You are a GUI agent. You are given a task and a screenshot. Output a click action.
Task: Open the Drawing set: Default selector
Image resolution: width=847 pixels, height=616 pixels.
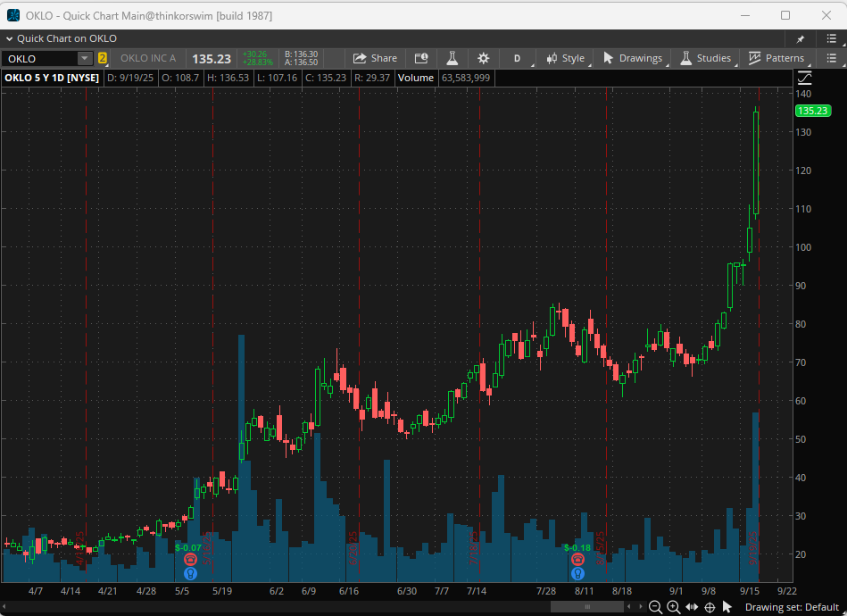792,607
